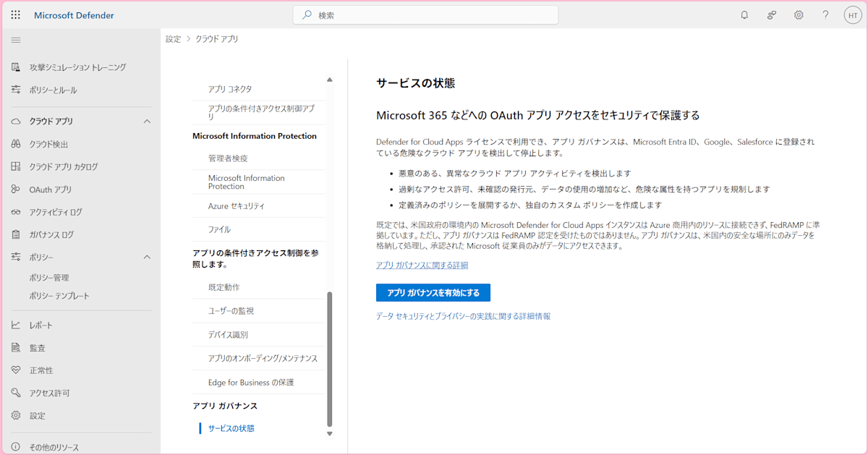Click the settings list scrollbar thumb
The width and height of the screenshot is (868, 455).
(x=330, y=359)
